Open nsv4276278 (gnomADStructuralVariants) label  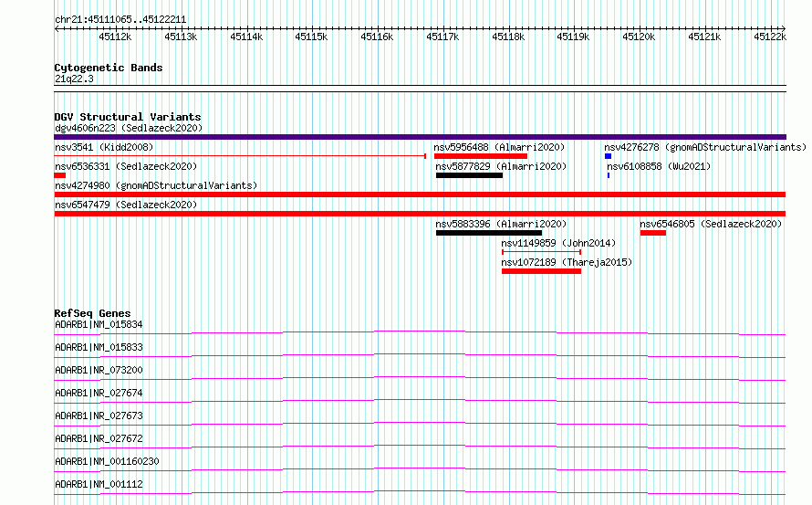point(705,147)
